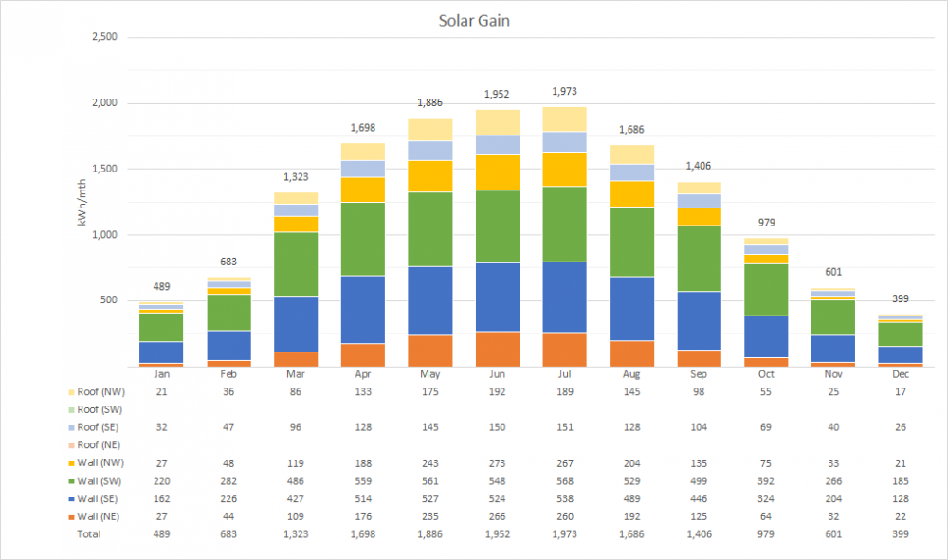948x560 pixels.
Task: Click the Sep axis label
Action: [x=699, y=374]
